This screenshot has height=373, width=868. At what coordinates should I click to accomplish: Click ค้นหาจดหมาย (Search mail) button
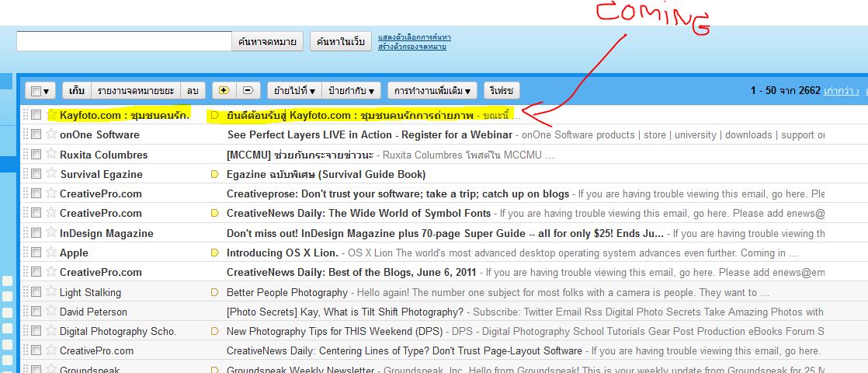(267, 41)
